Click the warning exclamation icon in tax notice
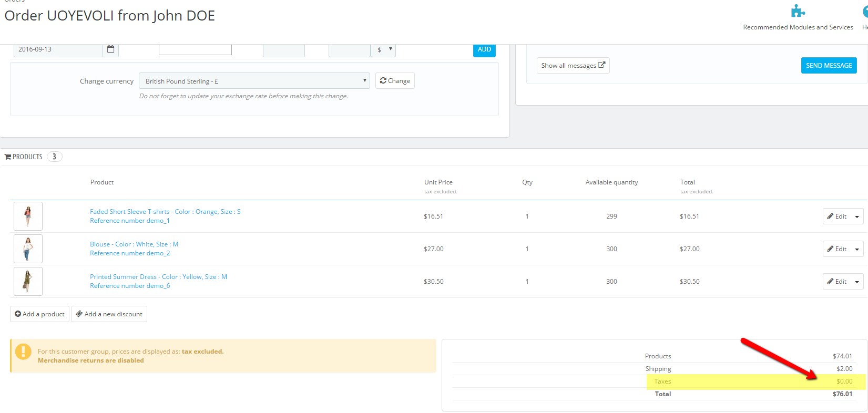 pyautogui.click(x=23, y=352)
